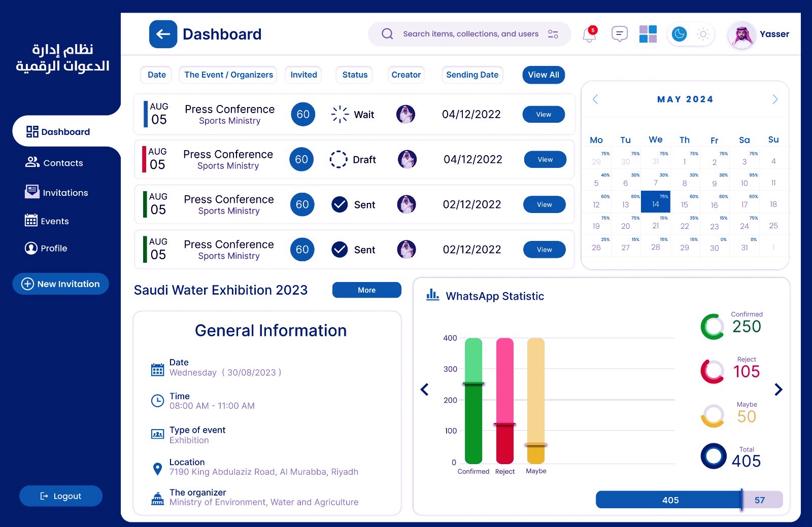The width and height of the screenshot is (812, 527).
Task: Click the search items input field
Action: [x=470, y=34]
